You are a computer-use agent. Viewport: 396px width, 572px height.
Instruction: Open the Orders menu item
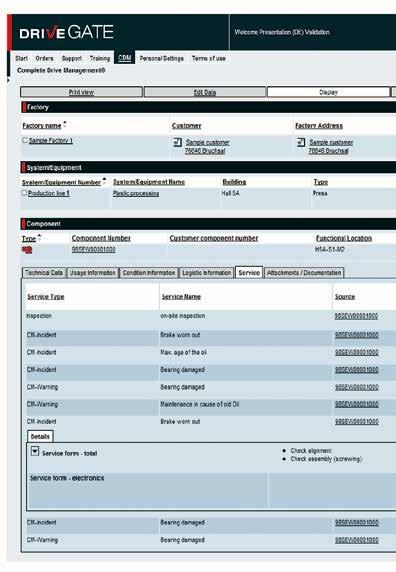coord(44,58)
